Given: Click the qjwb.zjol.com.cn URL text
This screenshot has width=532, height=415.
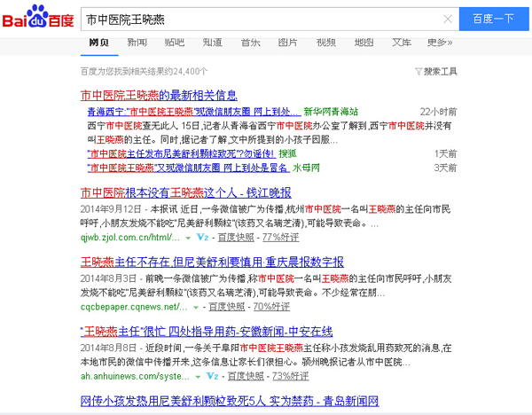Looking at the screenshot, I should pyautogui.click(x=130, y=237).
